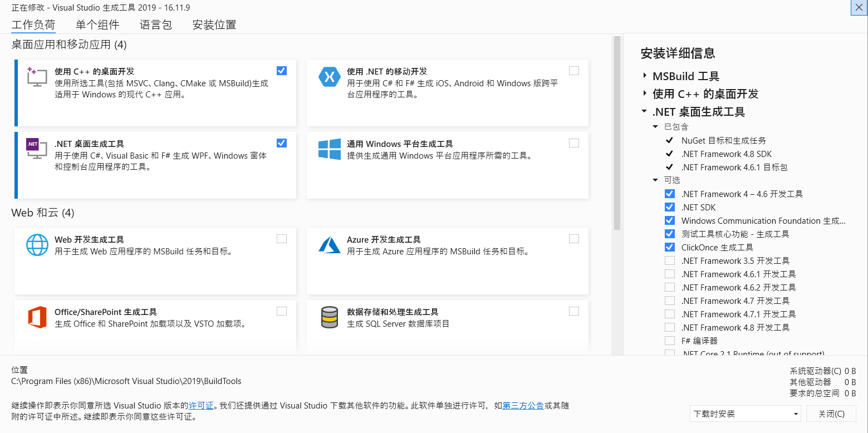Click the Office/SharePoint logo icon
Screen dimensions: 868x433
(x=37, y=317)
